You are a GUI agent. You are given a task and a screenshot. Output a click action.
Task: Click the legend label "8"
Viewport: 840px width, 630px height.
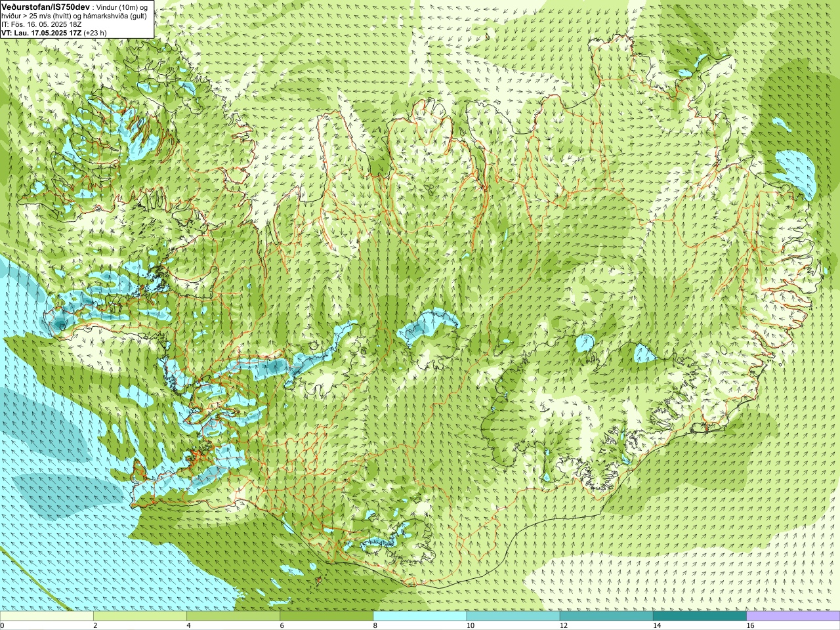[x=375, y=625]
